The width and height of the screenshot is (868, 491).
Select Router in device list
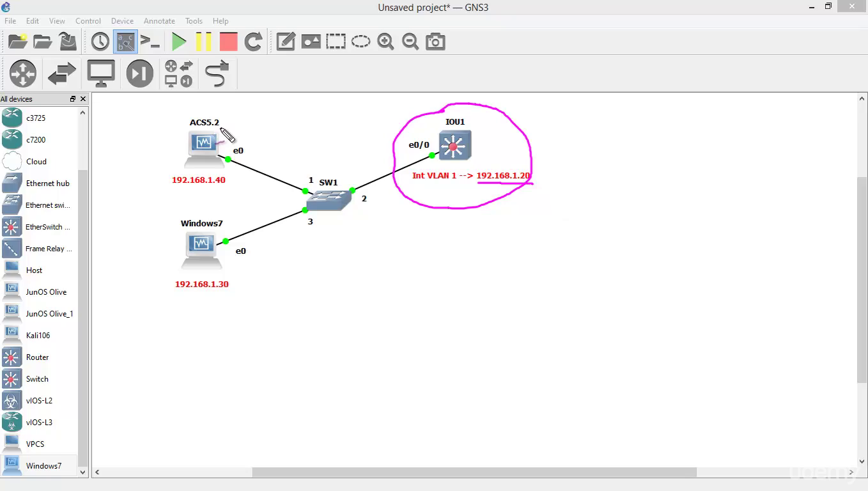point(39,357)
